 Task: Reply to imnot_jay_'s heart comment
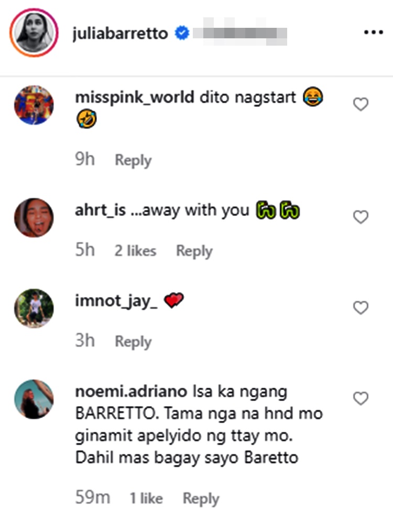click(x=133, y=342)
